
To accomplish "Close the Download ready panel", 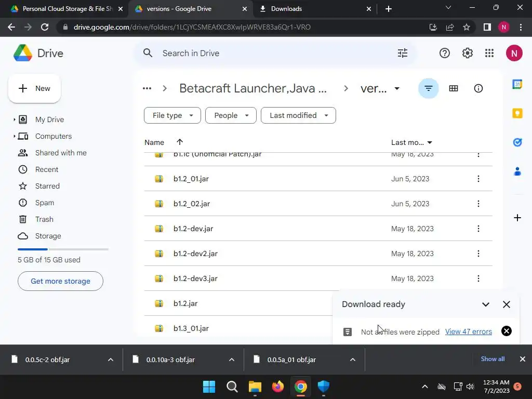I will click(506, 304).
